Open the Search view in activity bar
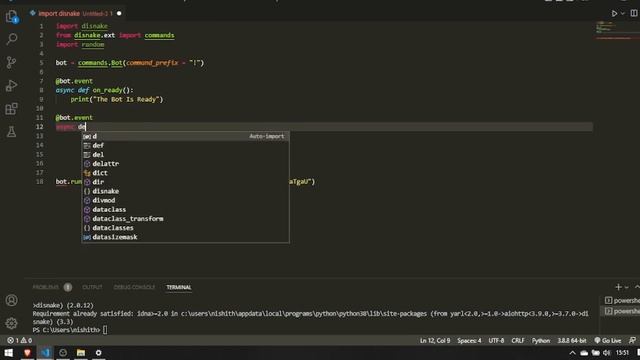This screenshot has height=360, width=640. tap(12, 39)
